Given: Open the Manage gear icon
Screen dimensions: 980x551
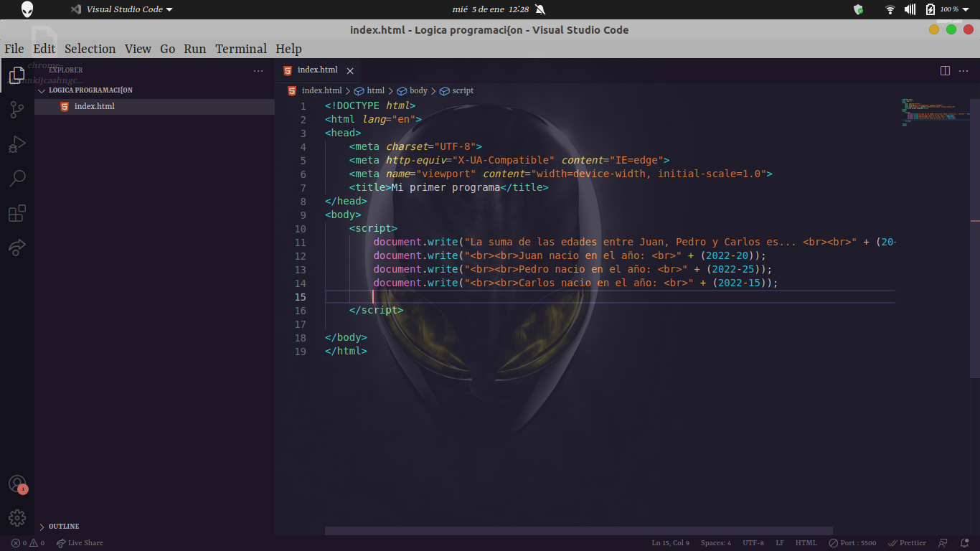Looking at the screenshot, I should (17, 518).
